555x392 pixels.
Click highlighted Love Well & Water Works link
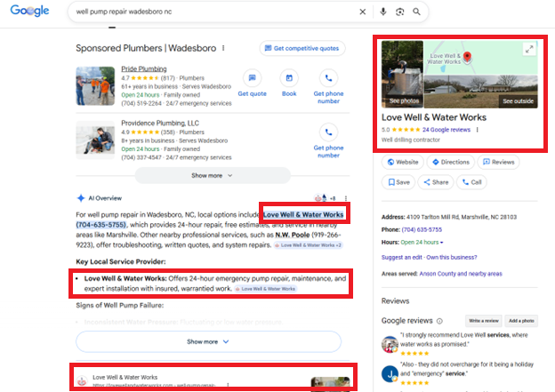point(303,214)
